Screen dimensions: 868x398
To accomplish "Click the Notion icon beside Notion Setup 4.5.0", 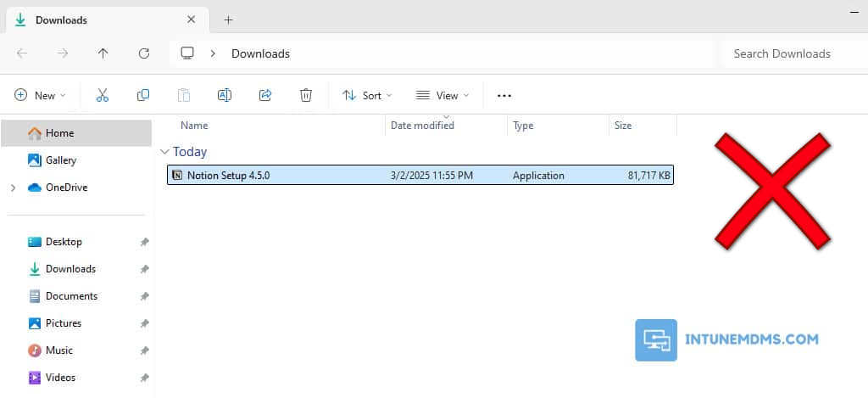I will click(177, 176).
